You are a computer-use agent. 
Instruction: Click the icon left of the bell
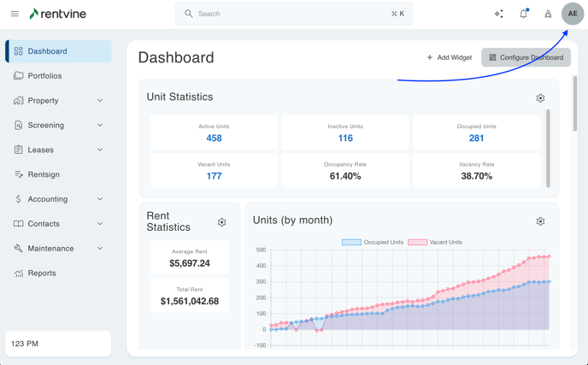pos(499,14)
